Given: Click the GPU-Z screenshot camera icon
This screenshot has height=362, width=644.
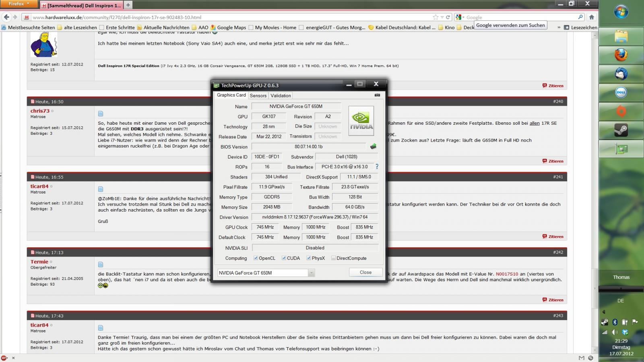Looking at the screenshot, I should click(377, 95).
